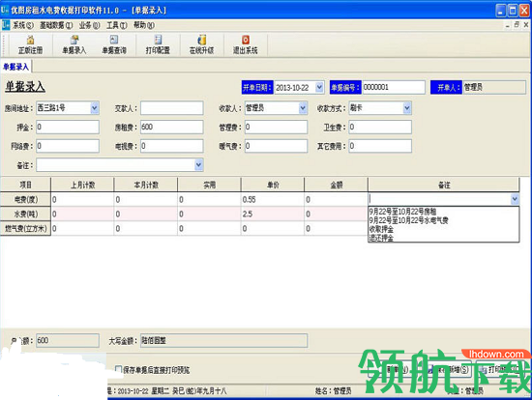Click the 开单人 field showing 管理员
Viewport: 532px width, 400px height.
[x=494, y=88]
